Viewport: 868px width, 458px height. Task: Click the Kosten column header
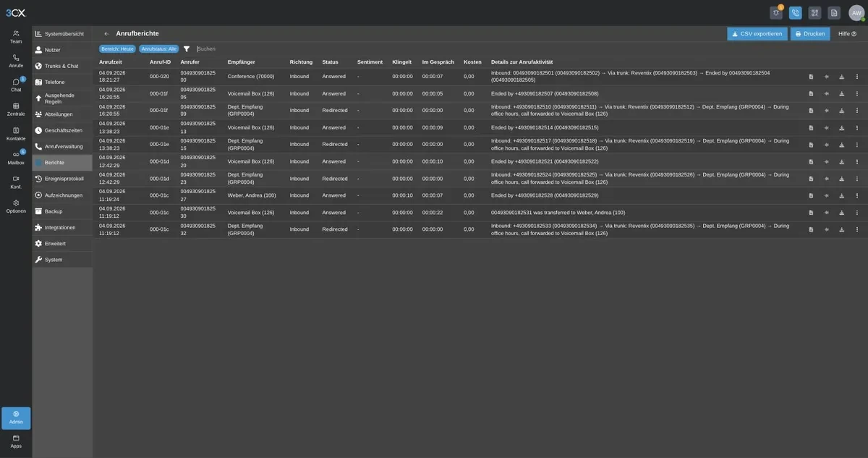(472, 62)
